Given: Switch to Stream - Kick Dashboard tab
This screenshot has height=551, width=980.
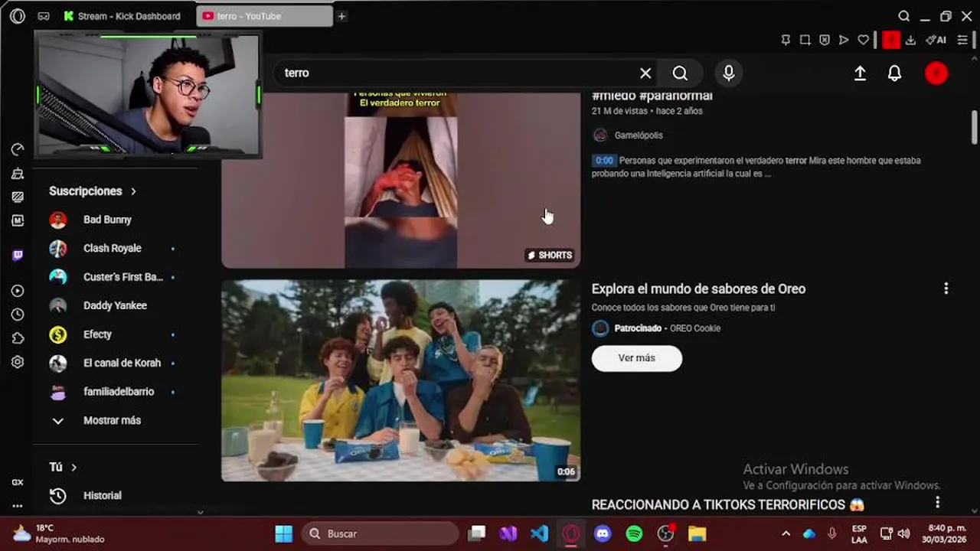Looking at the screenshot, I should (x=122, y=16).
